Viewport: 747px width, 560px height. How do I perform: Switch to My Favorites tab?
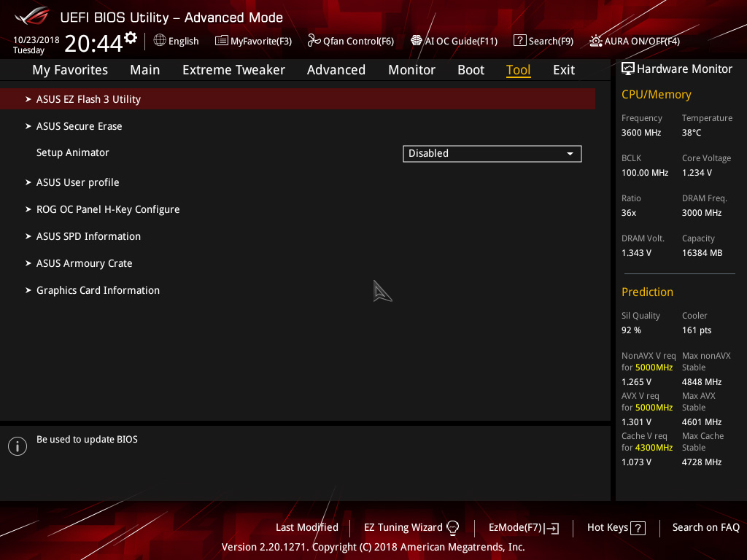tap(70, 70)
